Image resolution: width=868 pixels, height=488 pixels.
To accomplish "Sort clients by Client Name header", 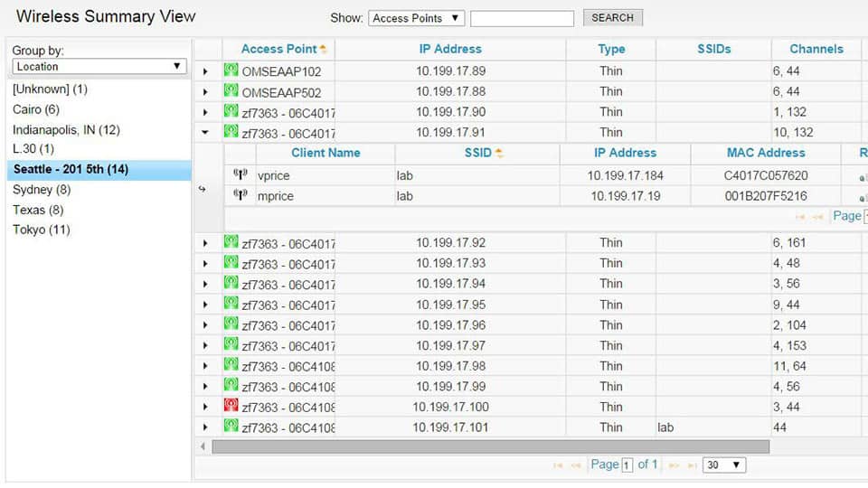I will point(325,153).
